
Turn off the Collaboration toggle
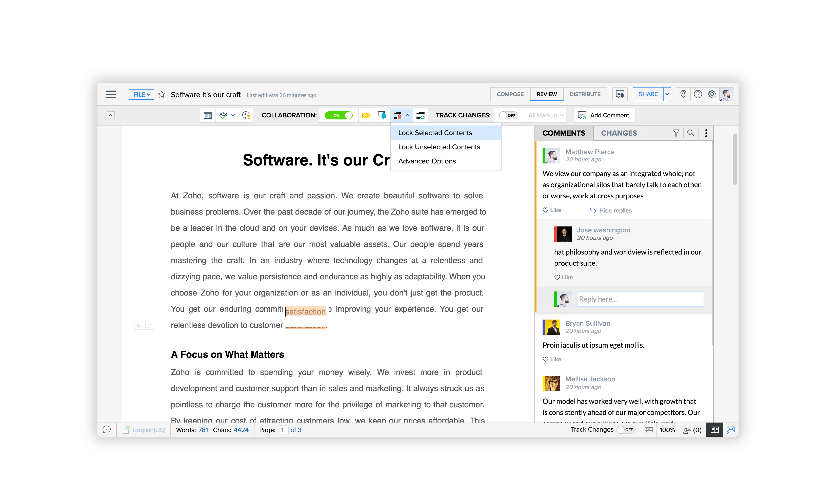click(339, 115)
